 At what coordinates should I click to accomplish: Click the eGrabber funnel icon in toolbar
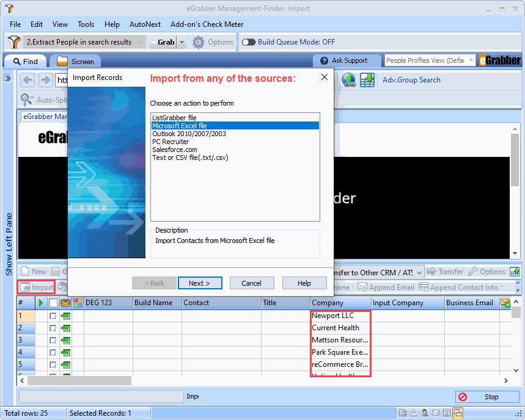click(13, 42)
